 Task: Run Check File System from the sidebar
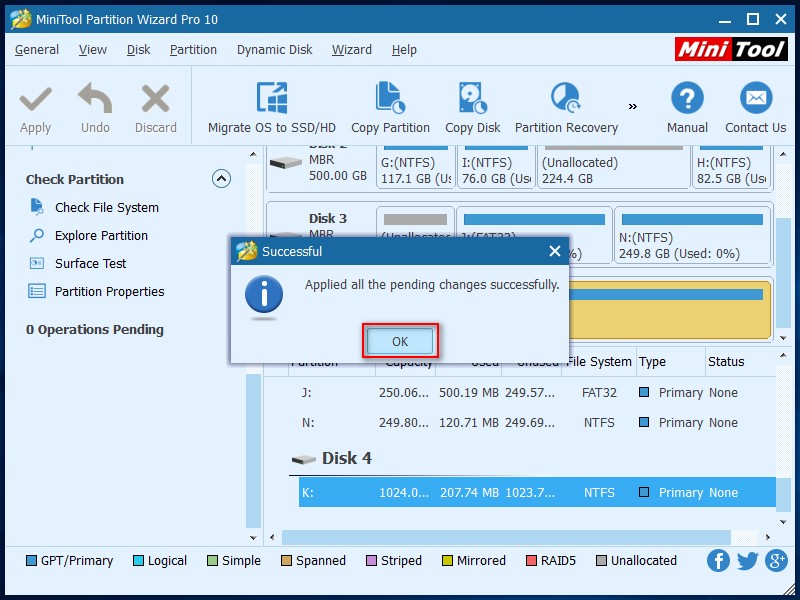click(x=103, y=207)
